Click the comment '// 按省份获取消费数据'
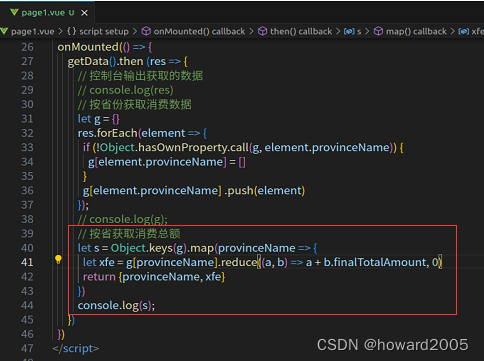 pos(135,105)
